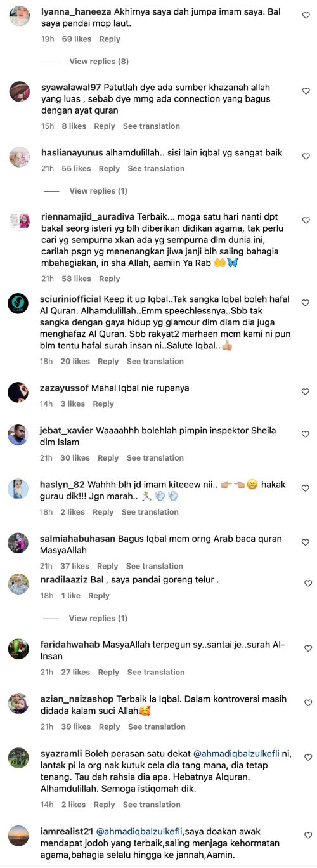Toggle like on azian_naizashop's comment
This screenshot has height=868, width=317.
[x=306, y=703]
